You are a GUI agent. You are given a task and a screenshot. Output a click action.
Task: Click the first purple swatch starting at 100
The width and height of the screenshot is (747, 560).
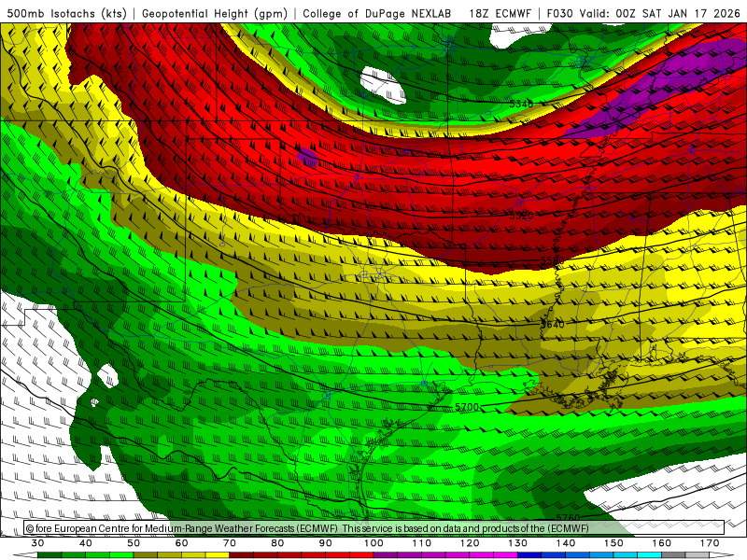click(386, 555)
